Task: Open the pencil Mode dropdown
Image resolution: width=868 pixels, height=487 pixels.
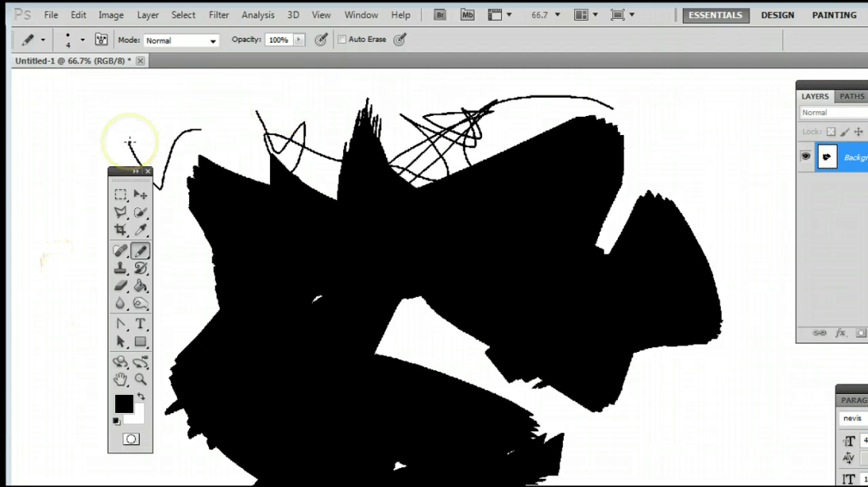Action: click(x=181, y=40)
